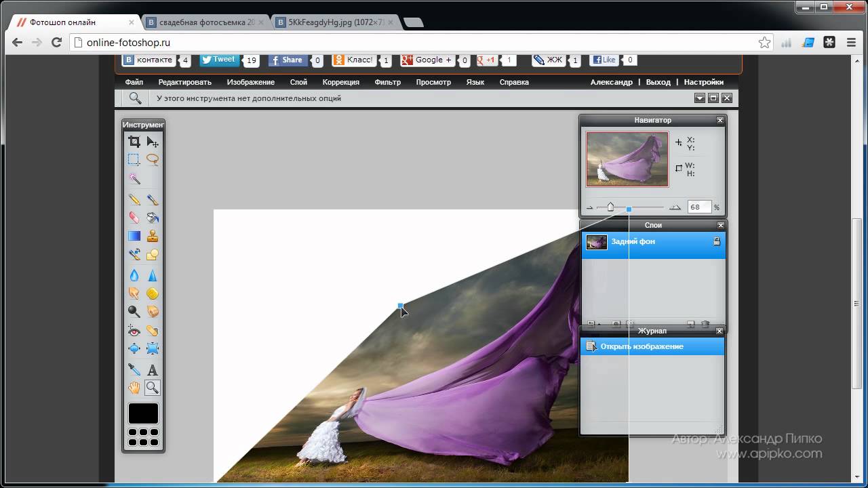Image resolution: width=868 pixels, height=488 pixels.
Task: Select the Move tool
Action: [x=153, y=142]
